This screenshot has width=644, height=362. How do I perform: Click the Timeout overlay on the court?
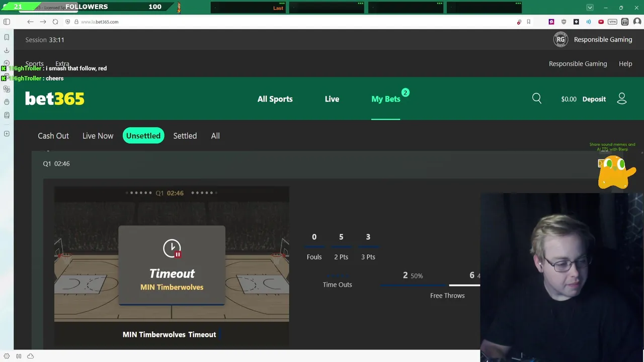pyautogui.click(x=172, y=265)
